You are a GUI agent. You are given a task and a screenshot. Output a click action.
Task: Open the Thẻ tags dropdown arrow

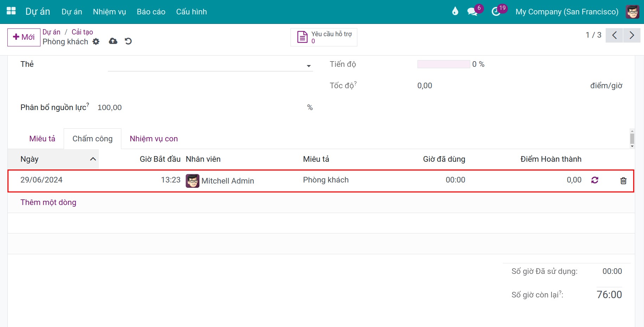(308, 66)
